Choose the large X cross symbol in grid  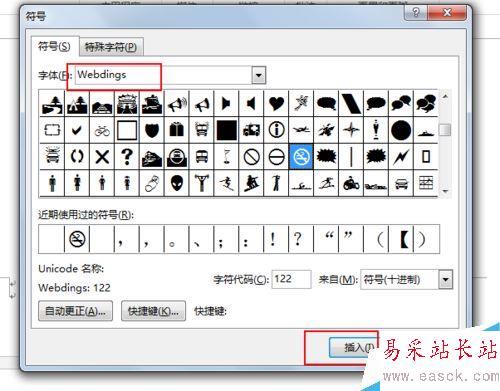pyautogui.click(x=102, y=157)
